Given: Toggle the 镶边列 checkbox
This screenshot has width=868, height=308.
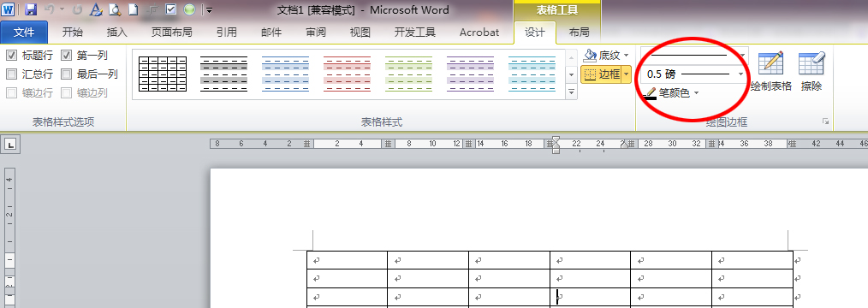Looking at the screenshot, I should 67,93.
